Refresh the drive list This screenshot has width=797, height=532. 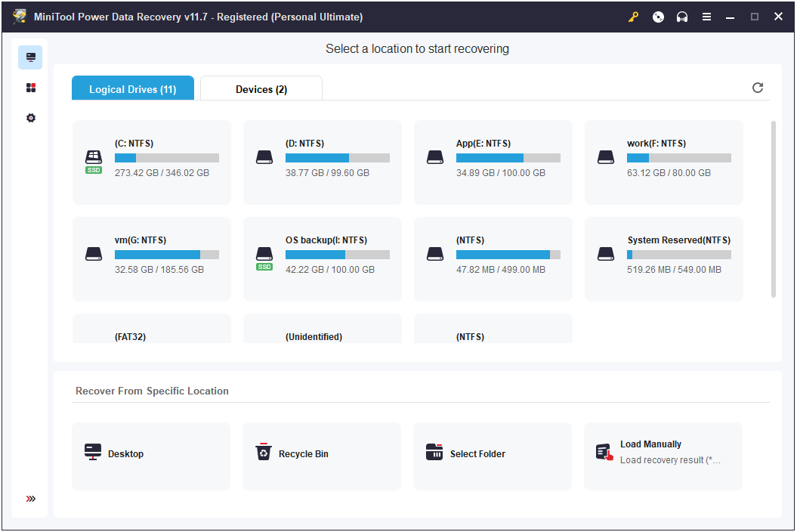coord(758,88)
